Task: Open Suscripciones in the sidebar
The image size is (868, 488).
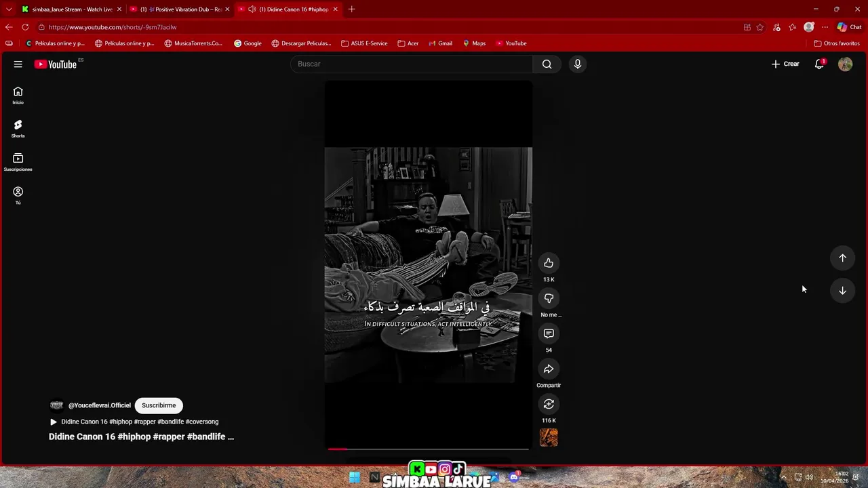Action: click(18, 162)
